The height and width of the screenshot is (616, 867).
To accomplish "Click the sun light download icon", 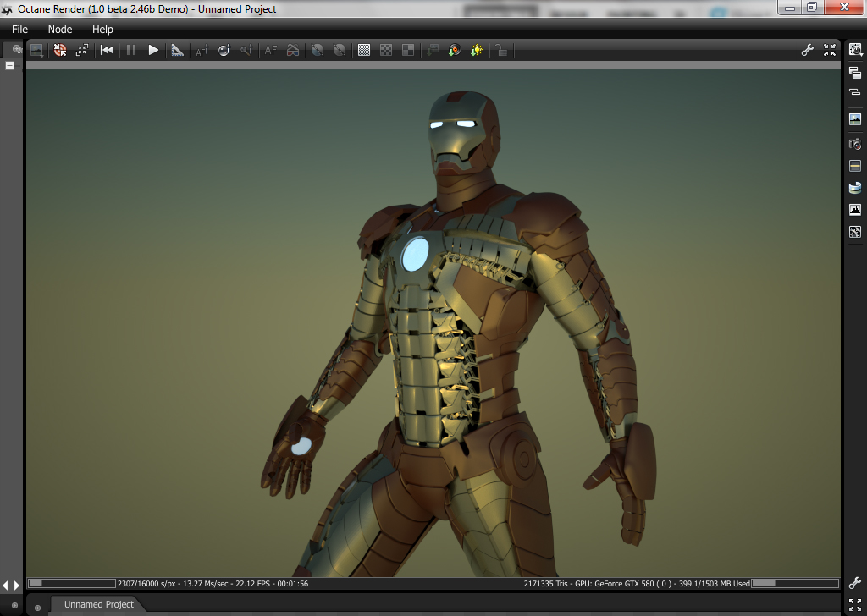I will coord(477,50).
